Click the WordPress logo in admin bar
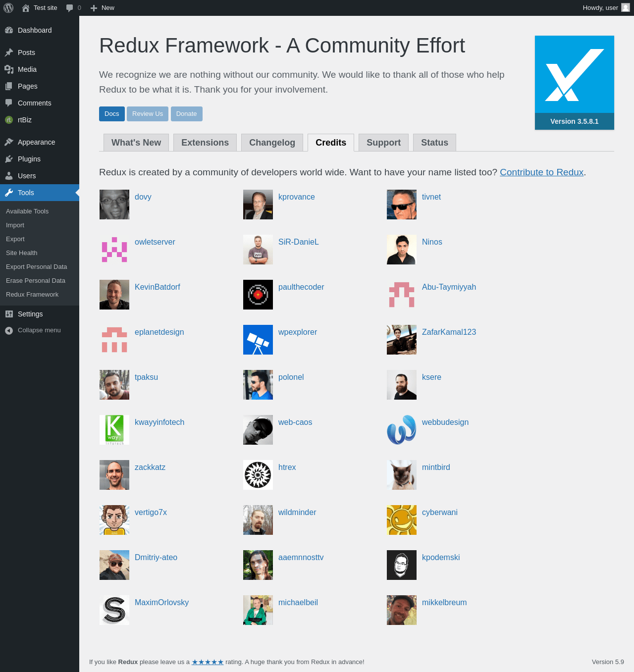This screenshot has height=672, width=634. click(8, 8)
